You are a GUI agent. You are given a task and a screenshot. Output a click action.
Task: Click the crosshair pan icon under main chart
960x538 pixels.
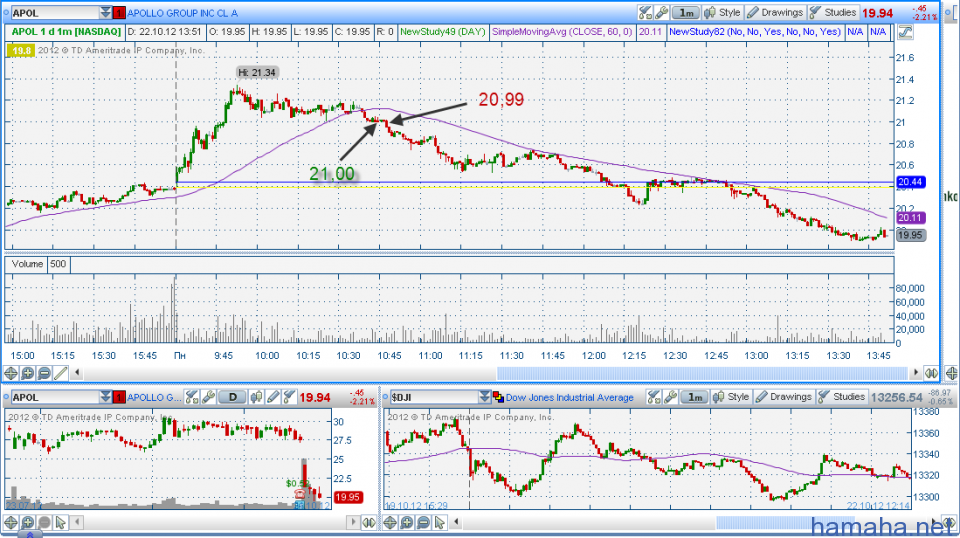click(x=11, y=373)
